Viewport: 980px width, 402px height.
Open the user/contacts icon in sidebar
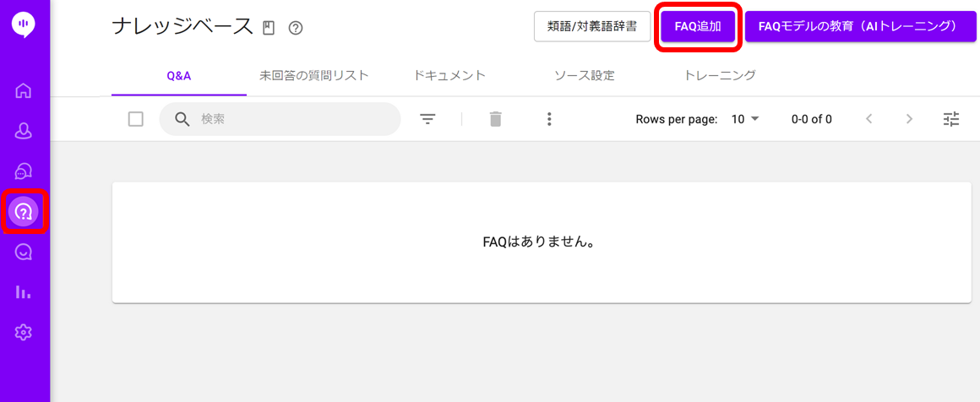(24, 131)
